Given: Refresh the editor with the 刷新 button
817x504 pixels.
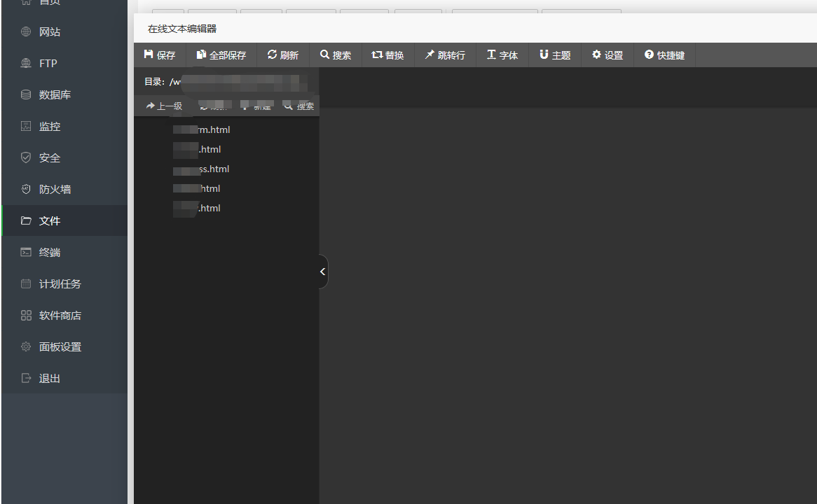Looking at the screenshot, I should pyautogui.click(x=283, y=55).
